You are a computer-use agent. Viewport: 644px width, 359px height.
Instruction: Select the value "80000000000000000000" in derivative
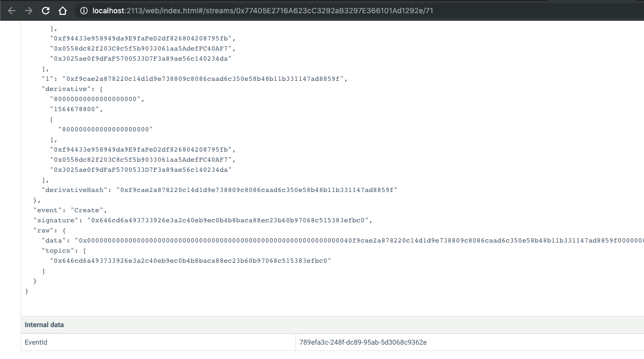[97, 99]
